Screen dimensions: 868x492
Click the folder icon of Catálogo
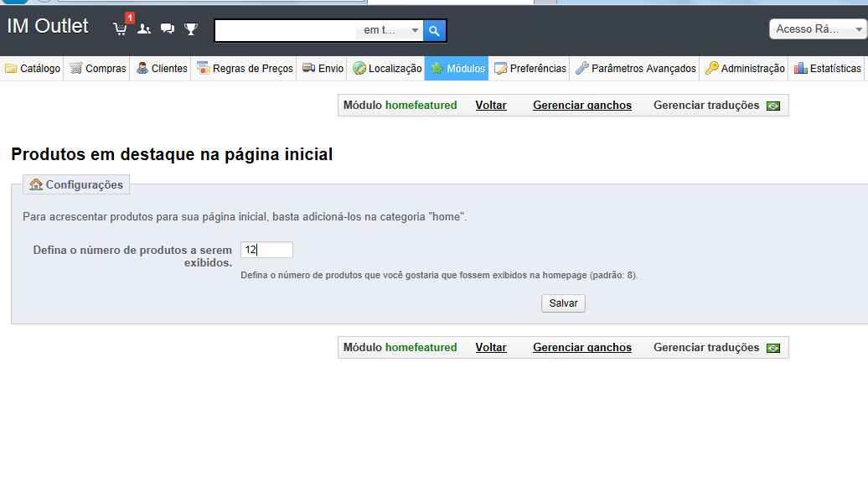coord(11,68)
